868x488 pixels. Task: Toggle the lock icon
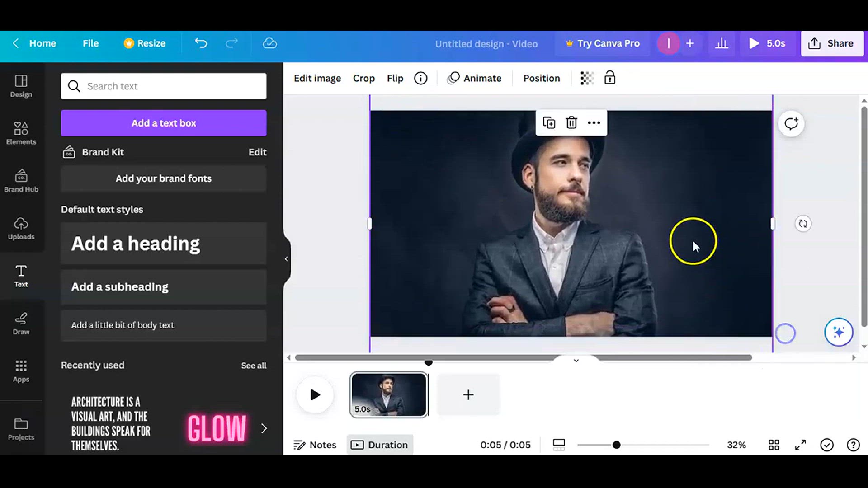pyautogui.click(x=610, y=78)
